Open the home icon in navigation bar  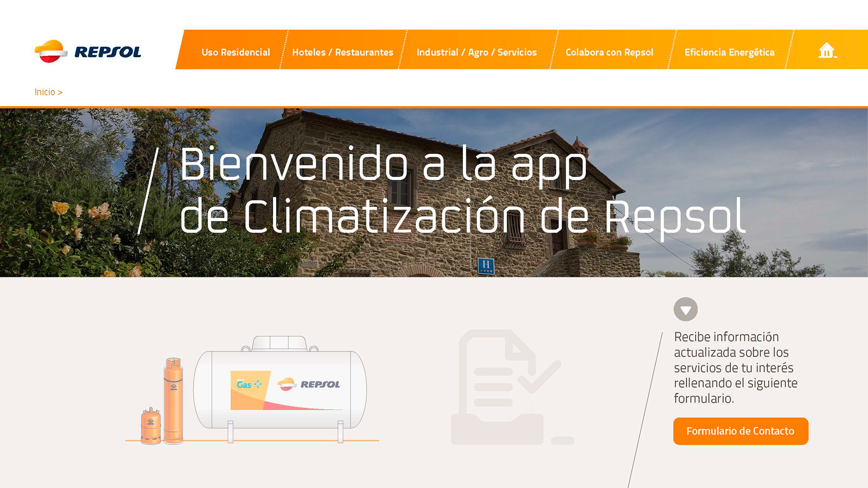827,51
